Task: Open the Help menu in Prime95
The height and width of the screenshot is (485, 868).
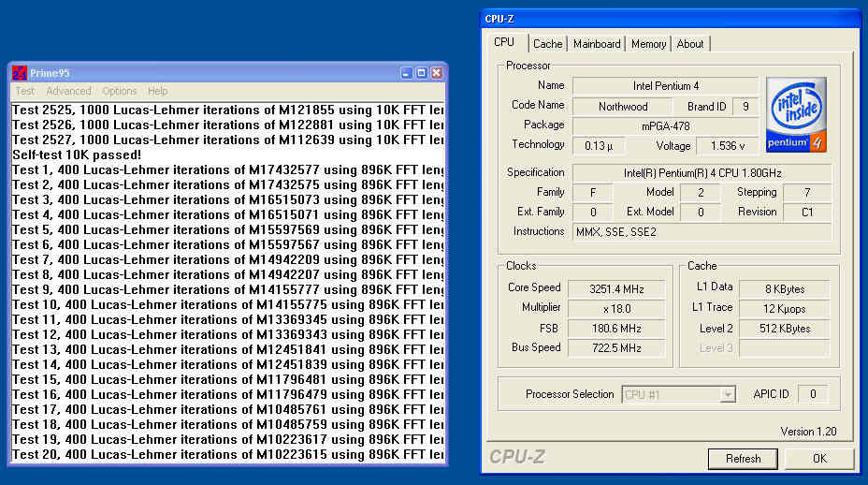Action: coord(157,91)
